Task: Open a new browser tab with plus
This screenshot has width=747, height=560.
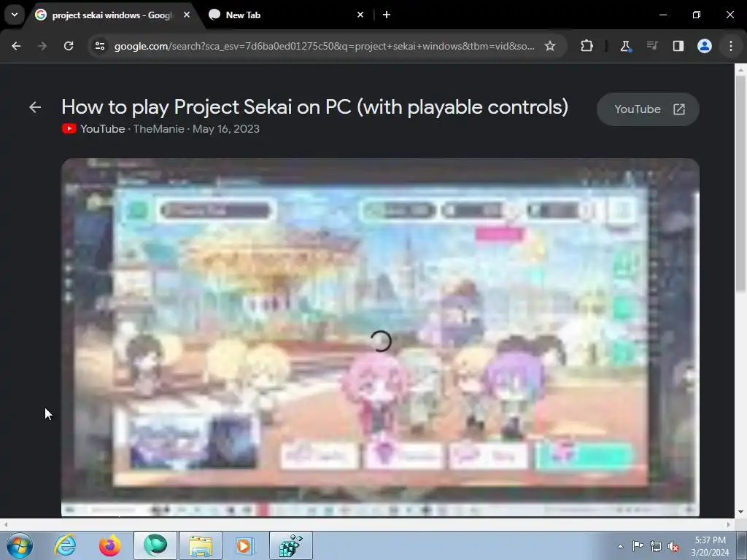Action: 387,15
